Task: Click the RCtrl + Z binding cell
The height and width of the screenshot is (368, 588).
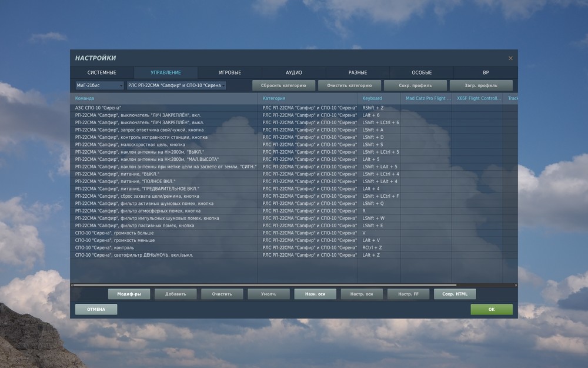Action: (379, 247)
